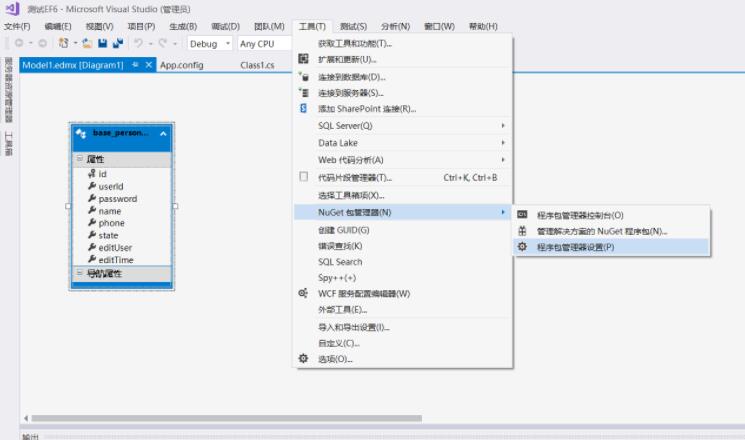Click the Open File folder icon
Image resolution: width=745 pixels, height=440 pixels.
click(88, 43)
